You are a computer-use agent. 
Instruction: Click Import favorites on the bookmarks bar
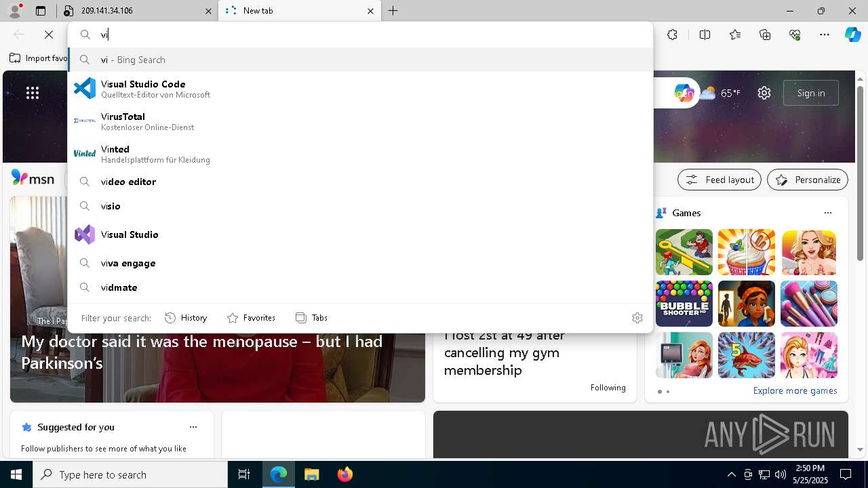tap(39, 58)
